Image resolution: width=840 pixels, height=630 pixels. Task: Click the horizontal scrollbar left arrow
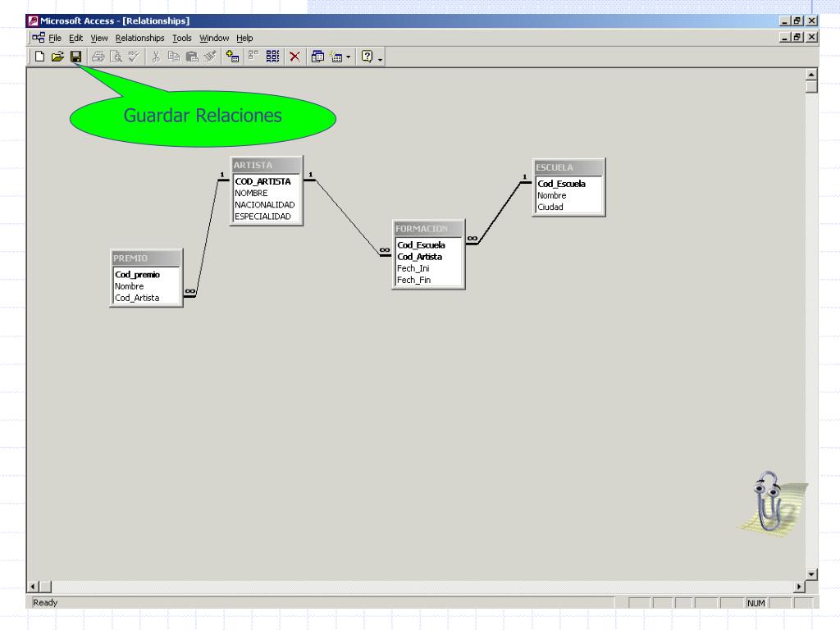(x=34, y=587)
